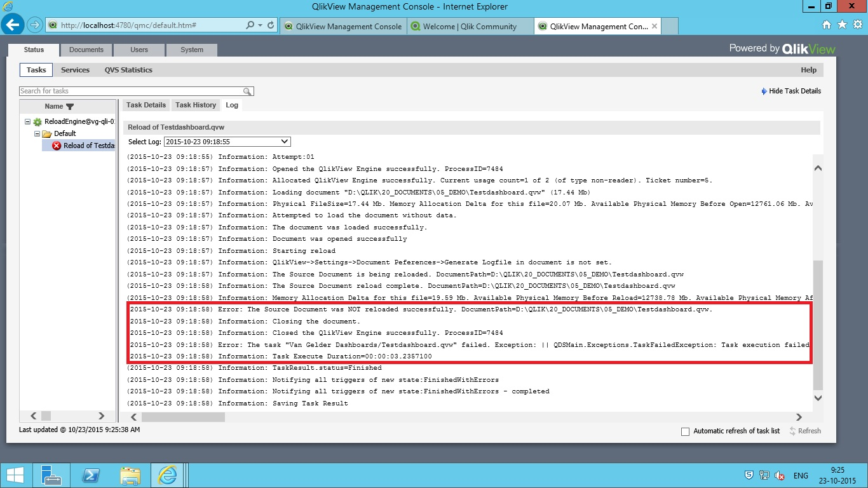Click the log vertical scrollbar up arrow
868x488 pixels.
pos(818,168)
